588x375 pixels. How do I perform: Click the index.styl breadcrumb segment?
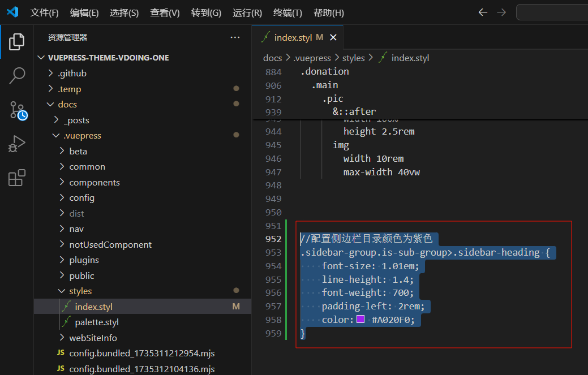404,58
